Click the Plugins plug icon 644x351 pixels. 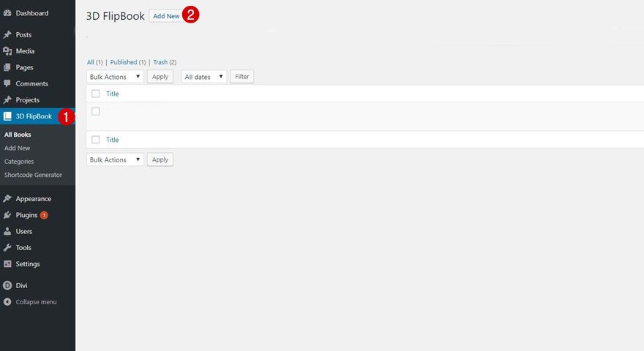tap(7, 215)
